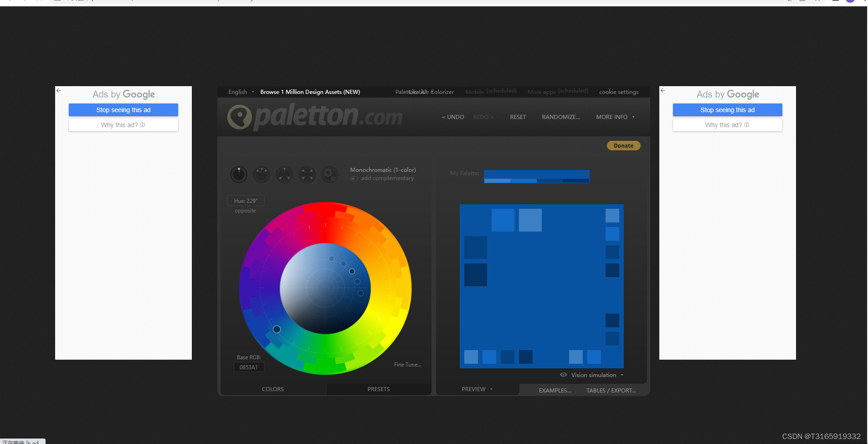Click 'Stop seeing this ad' in left ad
This screenshot has width=868, height=444.
(123, 110)
